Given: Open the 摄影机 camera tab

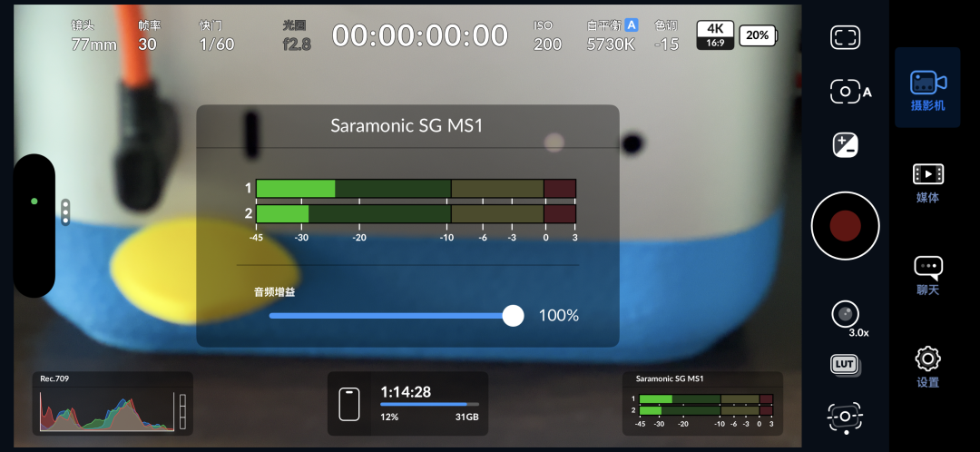Looking at the screenshot, I should tap(927, 88).
